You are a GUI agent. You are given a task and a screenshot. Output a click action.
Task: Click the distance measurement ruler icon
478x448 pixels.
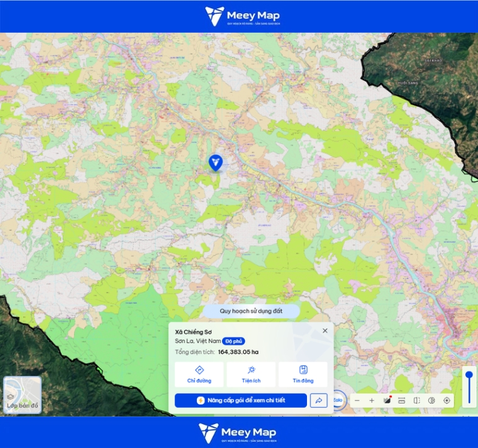[402, 400]
